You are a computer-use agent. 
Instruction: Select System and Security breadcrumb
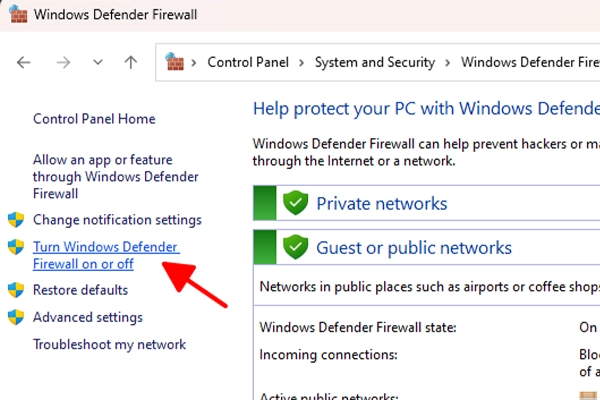coord(375,62)
